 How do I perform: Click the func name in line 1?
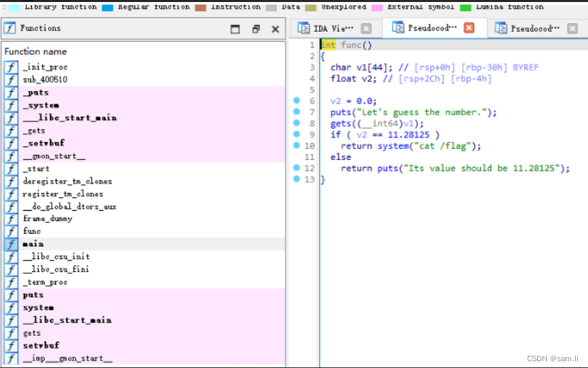[351, 45]
